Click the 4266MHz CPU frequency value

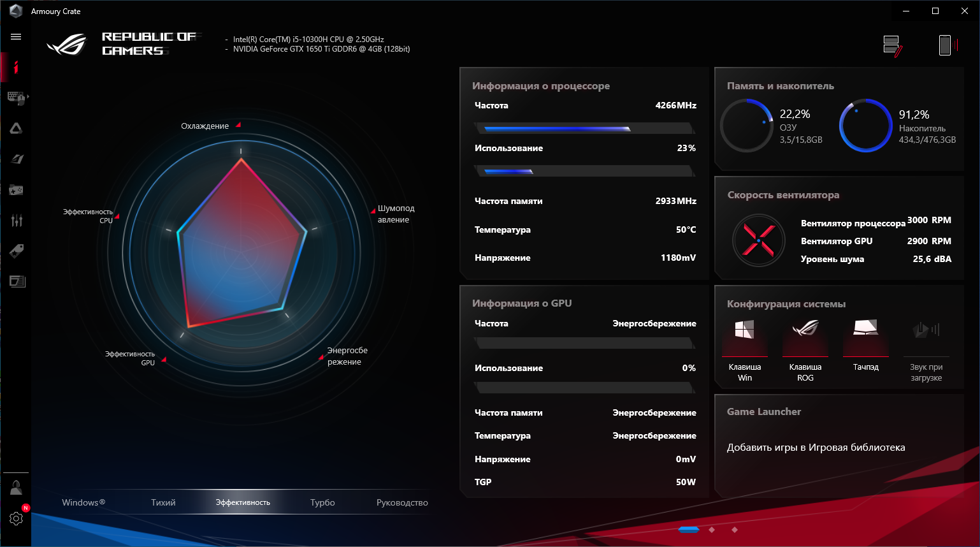point(676,105)
